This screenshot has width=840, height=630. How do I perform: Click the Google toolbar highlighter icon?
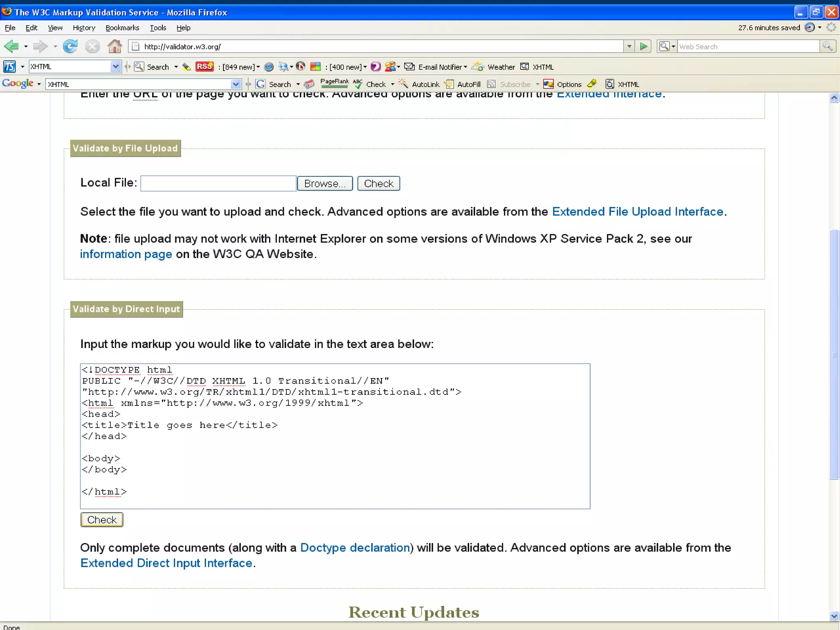click(591, 84)
